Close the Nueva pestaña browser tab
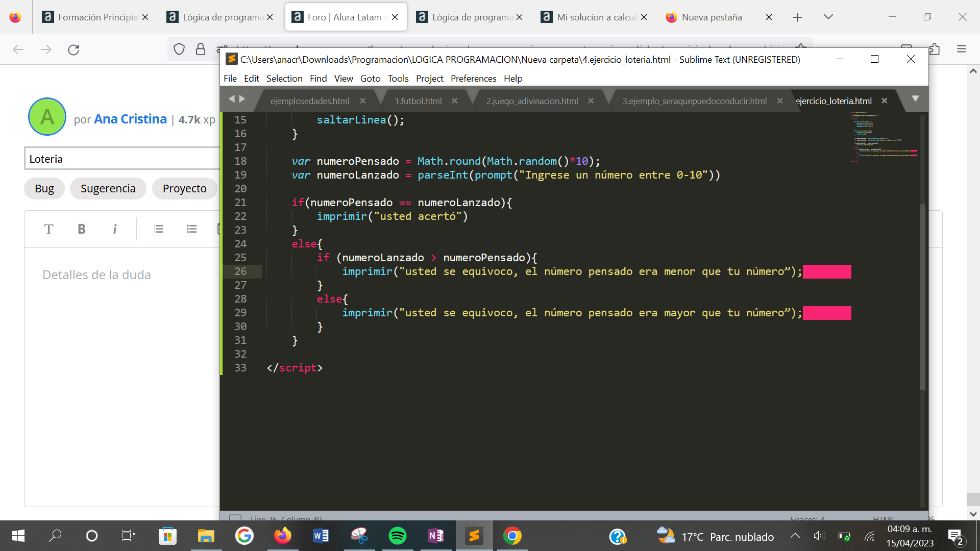 [769, 17]
